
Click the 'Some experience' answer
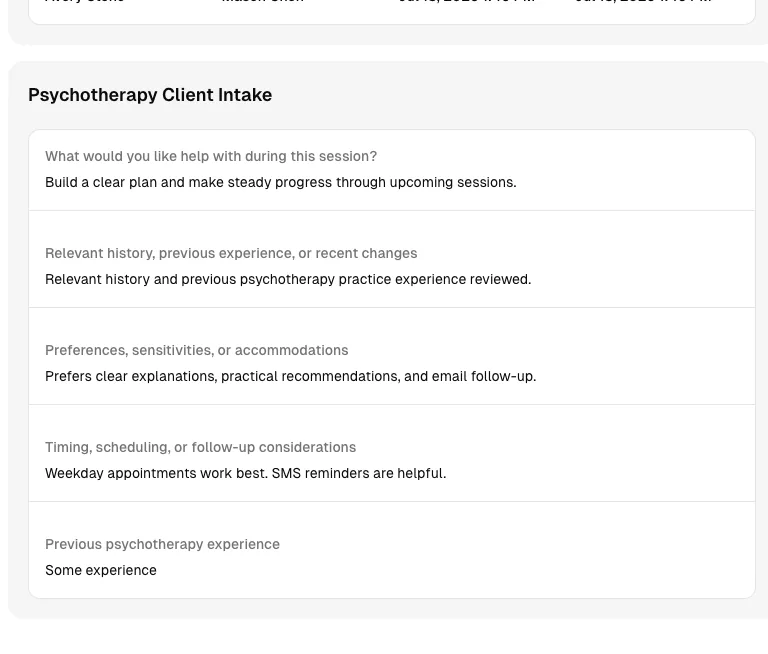point(101,570)
